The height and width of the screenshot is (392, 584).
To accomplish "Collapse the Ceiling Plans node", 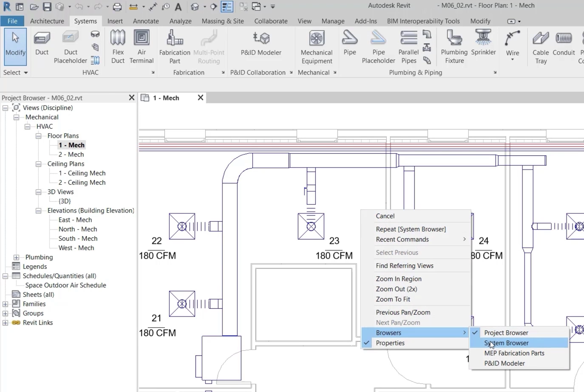I will (x=38, y=164).
